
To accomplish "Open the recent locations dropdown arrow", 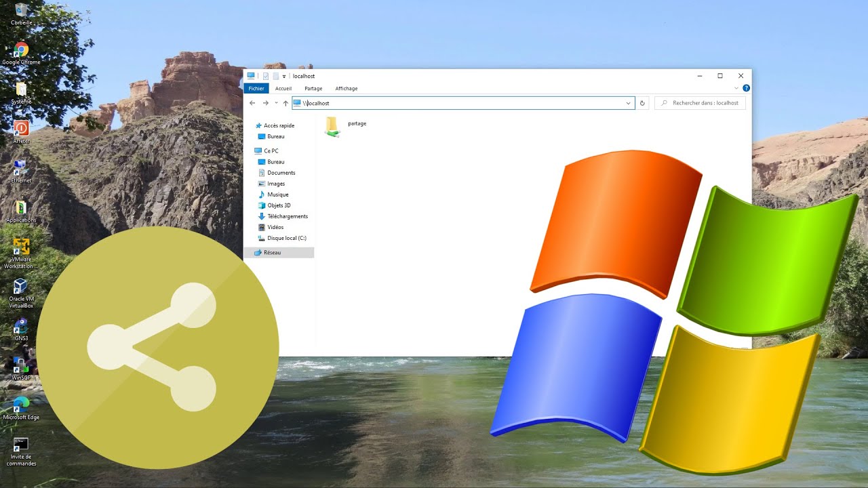I will pos(276,103).
